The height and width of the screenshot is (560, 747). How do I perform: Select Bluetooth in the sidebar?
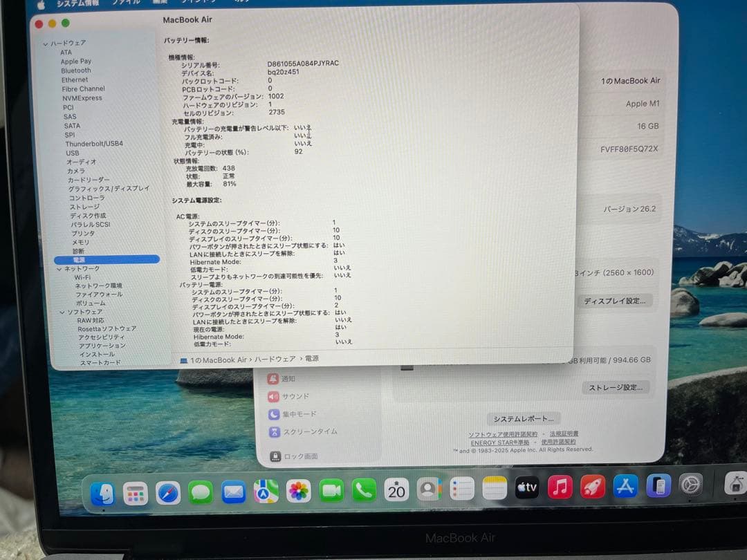point(76,71)
